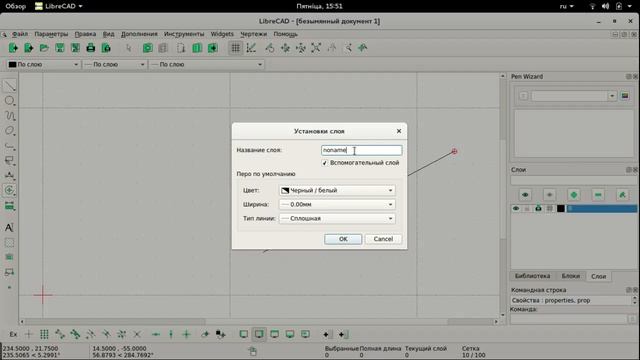Select the Insert image tool in left toolbar
Viewport: 640px width, 360px height.
tap(9, 257)
